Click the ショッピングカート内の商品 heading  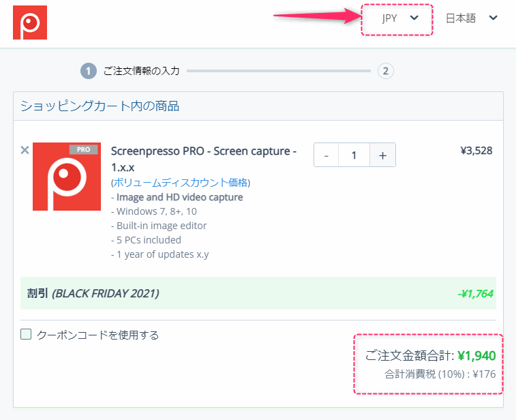pyautogui.click(x=100, y=106)
